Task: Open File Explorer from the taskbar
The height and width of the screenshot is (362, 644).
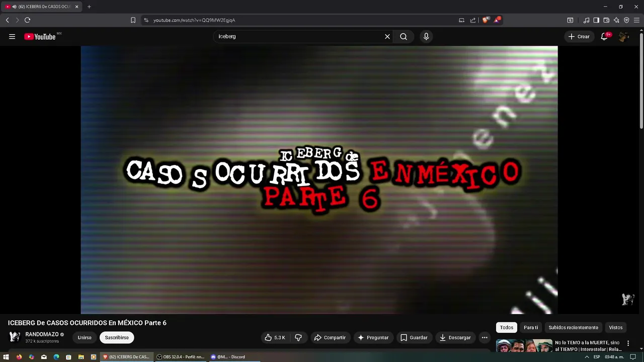Action: point(81,357)
